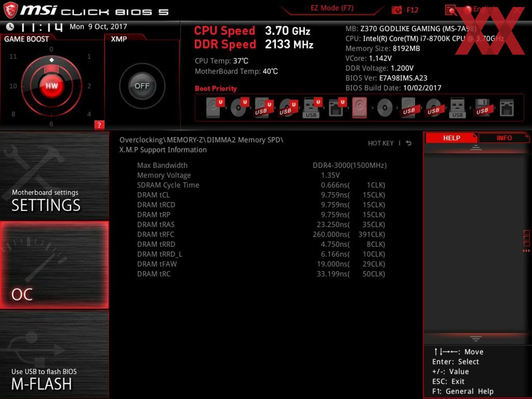Select the legacy USB key boot icon

[457, 108]
